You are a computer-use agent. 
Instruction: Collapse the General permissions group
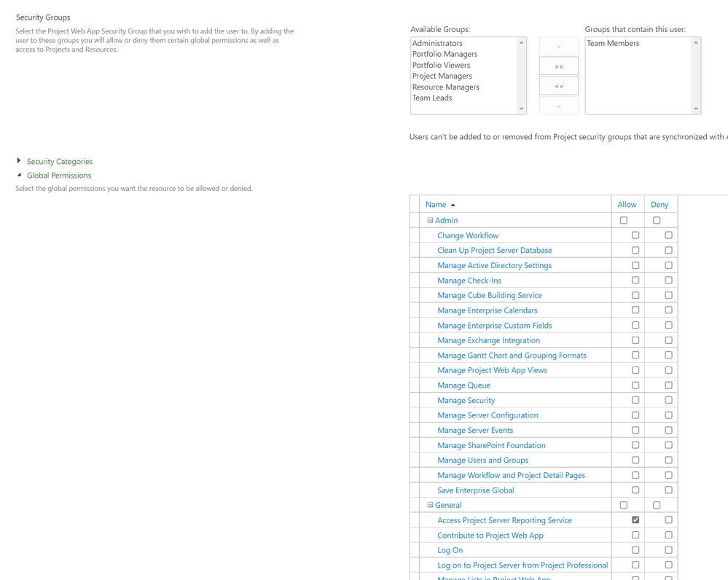430,505
